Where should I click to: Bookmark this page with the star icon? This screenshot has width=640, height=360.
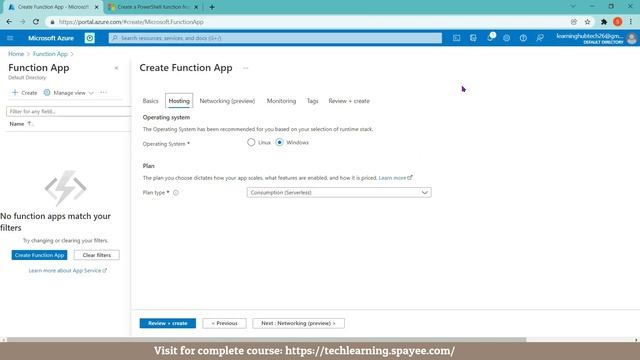click(x=587, y=22)
